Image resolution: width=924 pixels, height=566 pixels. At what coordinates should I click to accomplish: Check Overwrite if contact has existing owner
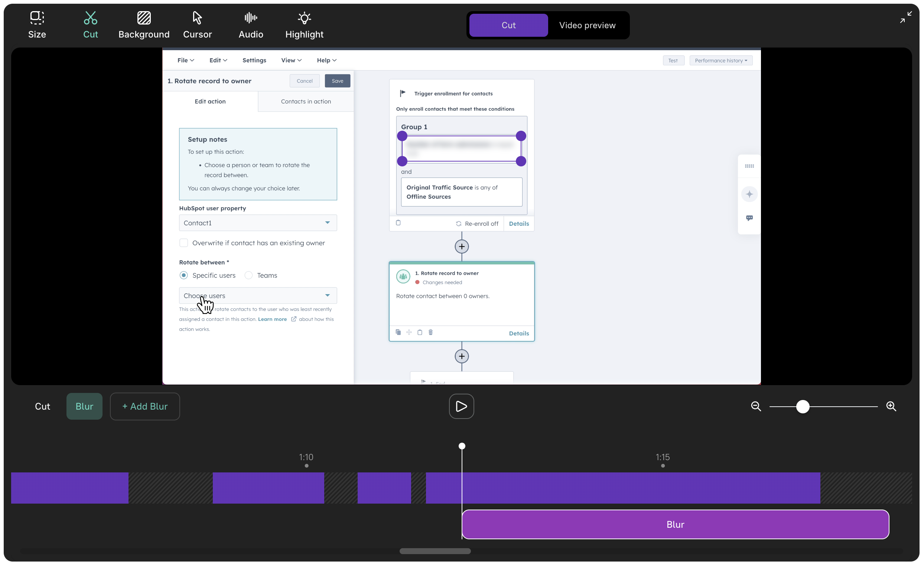point(183,243)
